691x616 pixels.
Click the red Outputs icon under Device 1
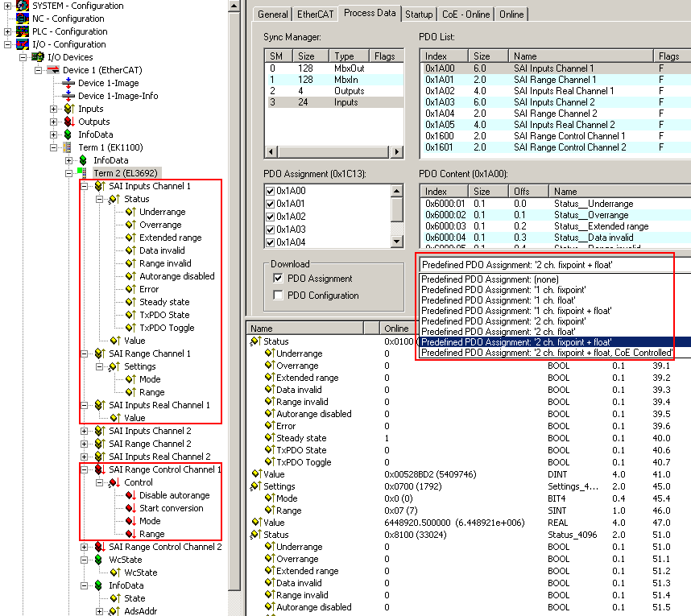pyautogui.click(x=69, y=122)
